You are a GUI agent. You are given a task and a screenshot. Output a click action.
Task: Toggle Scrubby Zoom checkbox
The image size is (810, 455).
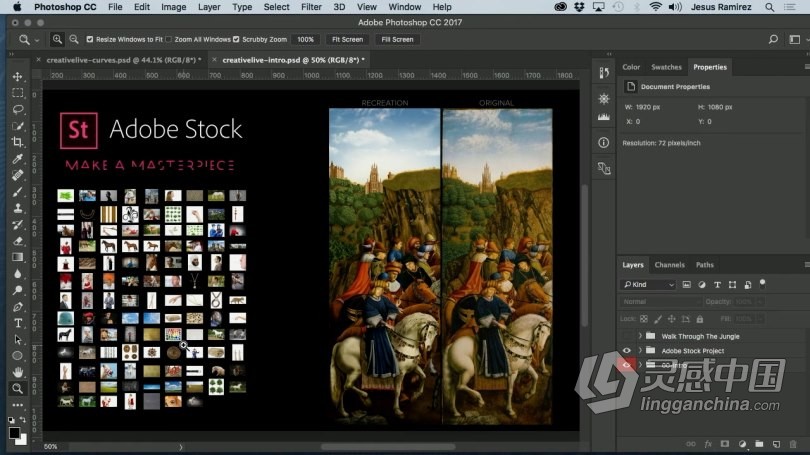tap(236, 39)
